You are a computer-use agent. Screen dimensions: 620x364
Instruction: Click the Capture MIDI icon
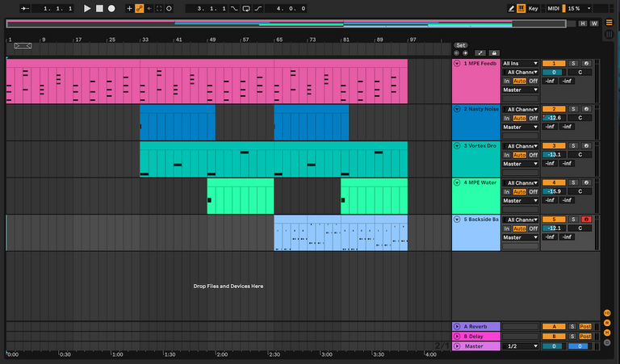point(159,8)
